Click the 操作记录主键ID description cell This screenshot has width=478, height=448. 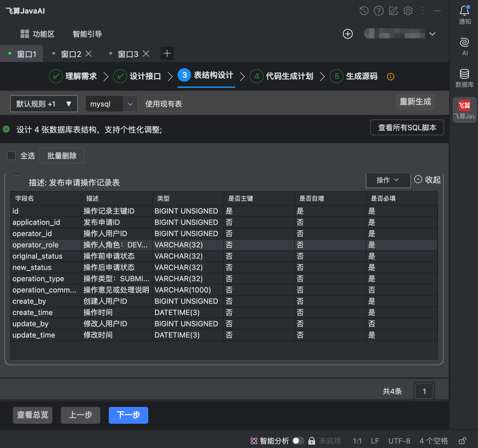117,211
